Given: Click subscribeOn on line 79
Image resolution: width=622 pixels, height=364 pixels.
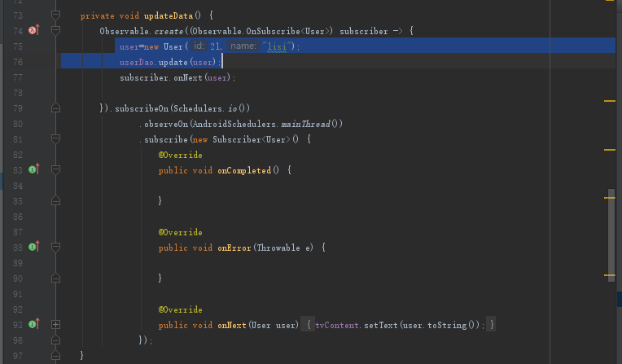Looking at the screenshot, I should tap(142, 108).
